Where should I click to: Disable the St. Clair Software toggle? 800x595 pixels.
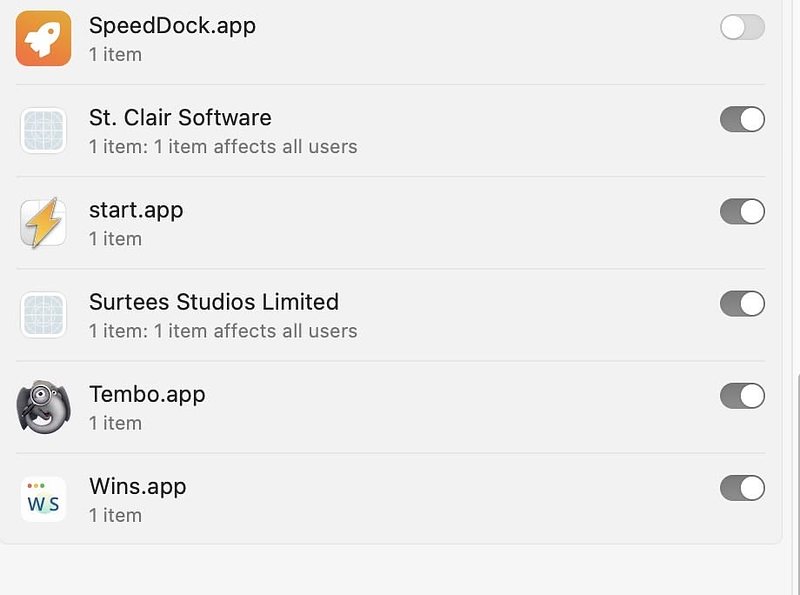click(742, 119)
